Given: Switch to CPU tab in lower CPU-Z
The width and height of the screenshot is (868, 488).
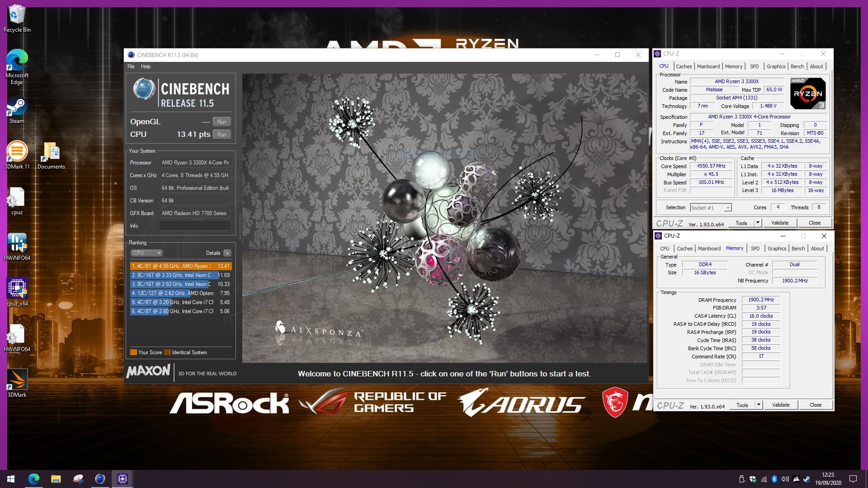Looking at the screenshot, I should (665, 249).
